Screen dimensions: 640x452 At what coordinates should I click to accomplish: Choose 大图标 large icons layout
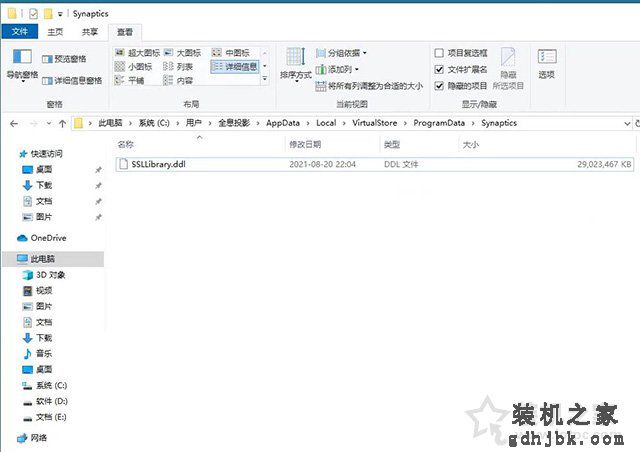(182, 53)
